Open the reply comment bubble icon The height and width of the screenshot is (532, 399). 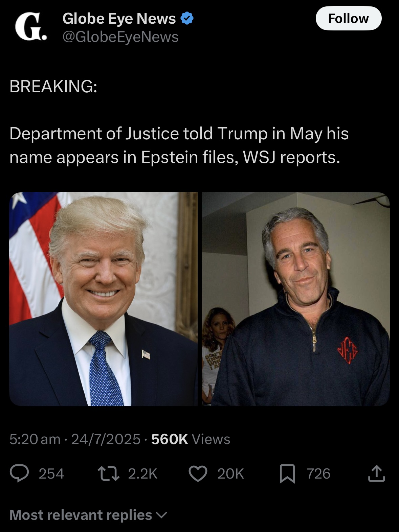19,473
